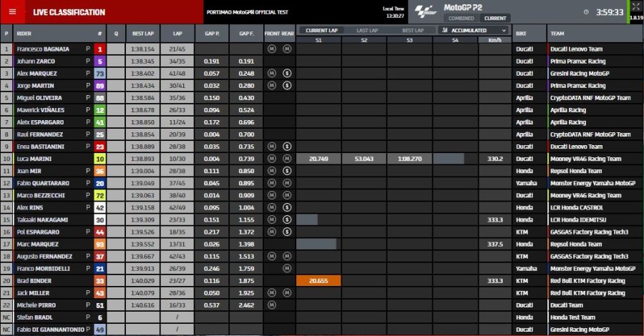Click the GAP P. column header
Viewport: 644px width, 336px height.
click(x=212, y=34)
